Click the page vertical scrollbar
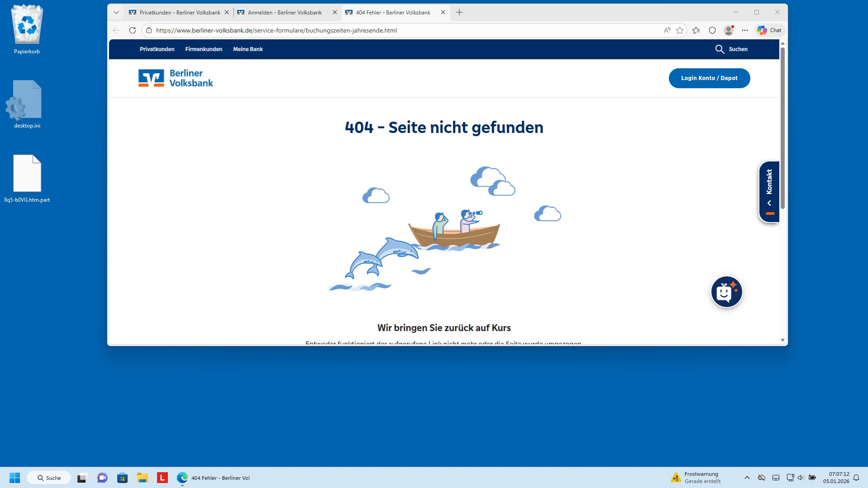This screenshot has width=868, height=488. pyautogui.click(x=782, y=127)
